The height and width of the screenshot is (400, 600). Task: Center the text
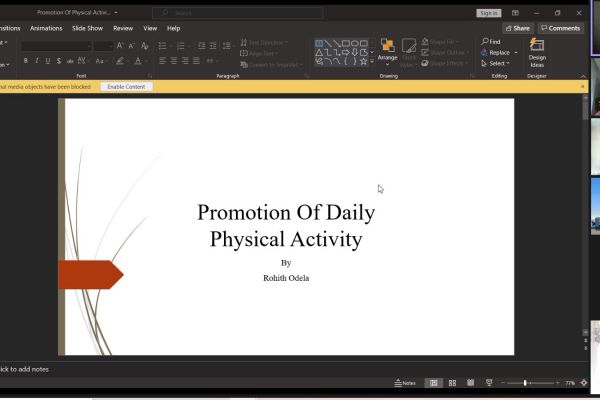pos(174,60)
